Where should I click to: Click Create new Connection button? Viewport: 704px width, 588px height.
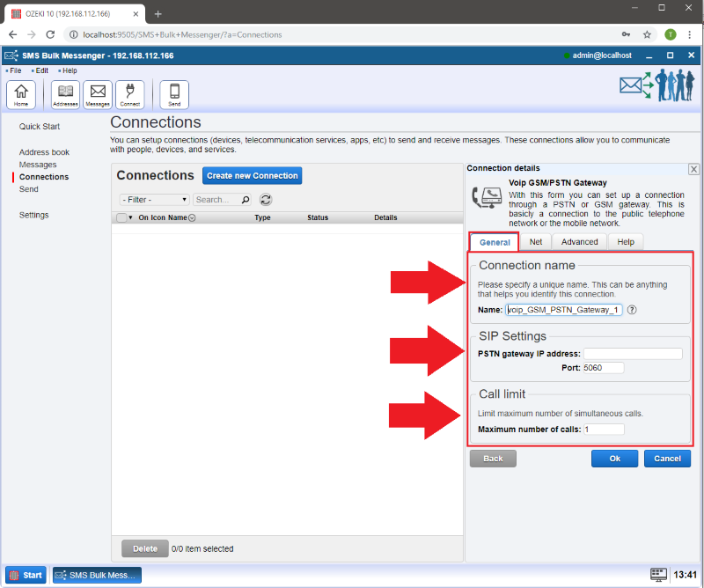click(253, 175)
